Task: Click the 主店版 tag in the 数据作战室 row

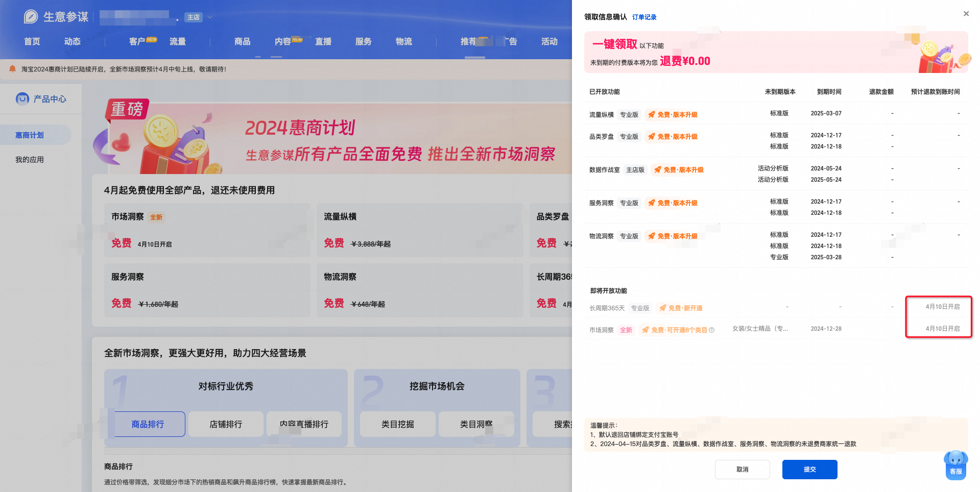Action: pos(635,170)
